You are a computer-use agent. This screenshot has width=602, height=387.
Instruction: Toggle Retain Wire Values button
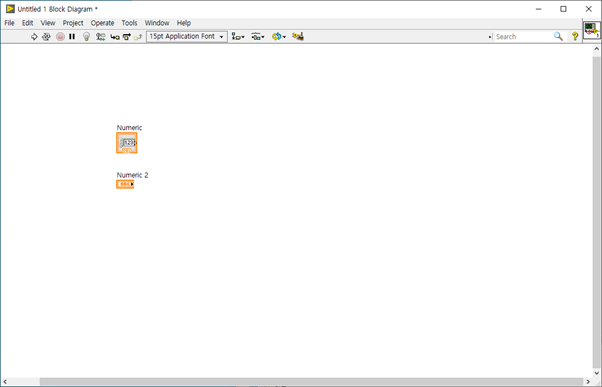click(101, 36)
